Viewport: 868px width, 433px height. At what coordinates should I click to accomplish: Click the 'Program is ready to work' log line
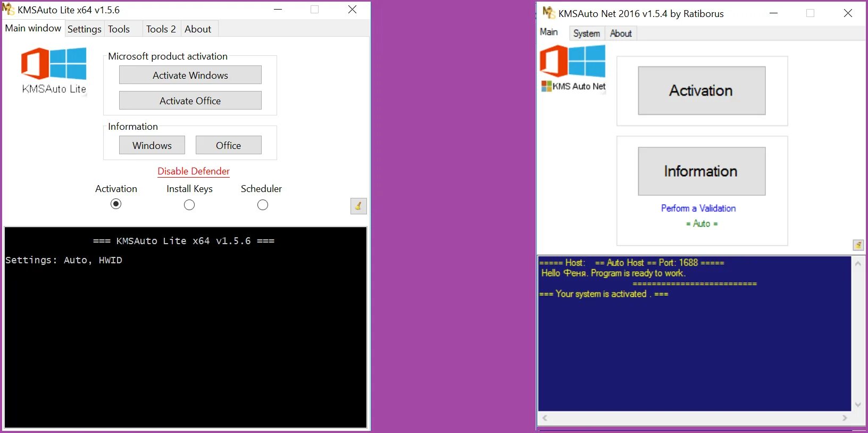[613, 273]
